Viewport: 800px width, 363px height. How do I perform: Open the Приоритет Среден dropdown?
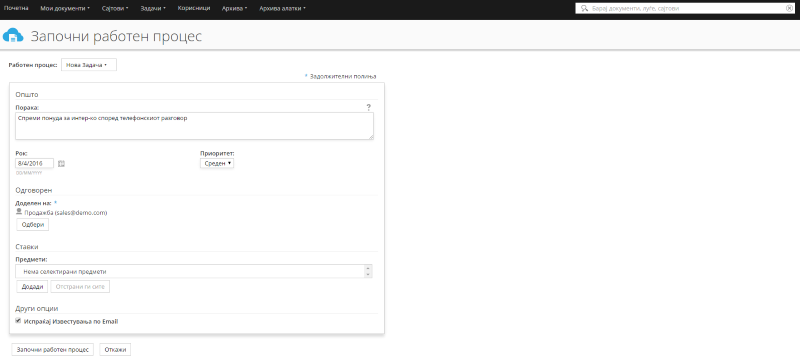[217, 163]
